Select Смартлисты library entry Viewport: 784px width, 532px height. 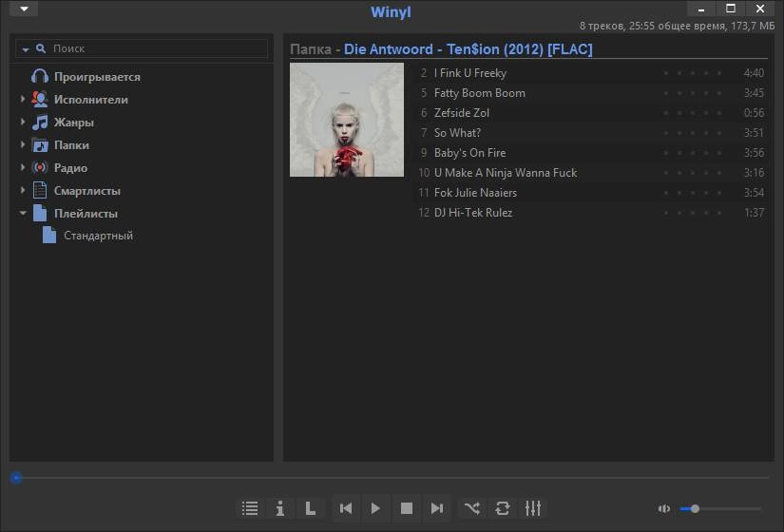coord(87,191)
